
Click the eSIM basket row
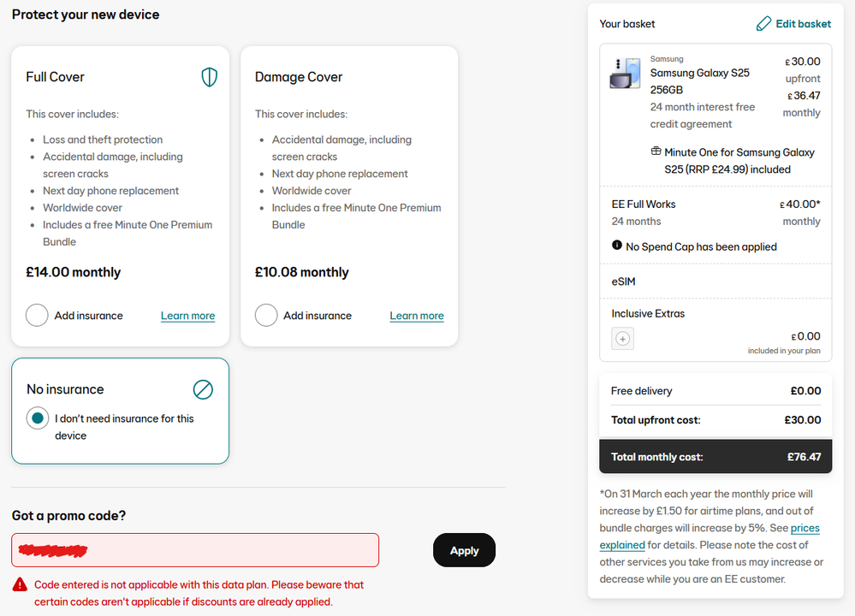[x=715, y=281]
